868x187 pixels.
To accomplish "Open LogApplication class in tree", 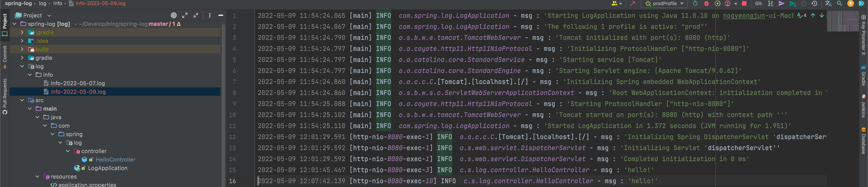I will (107, 168).
